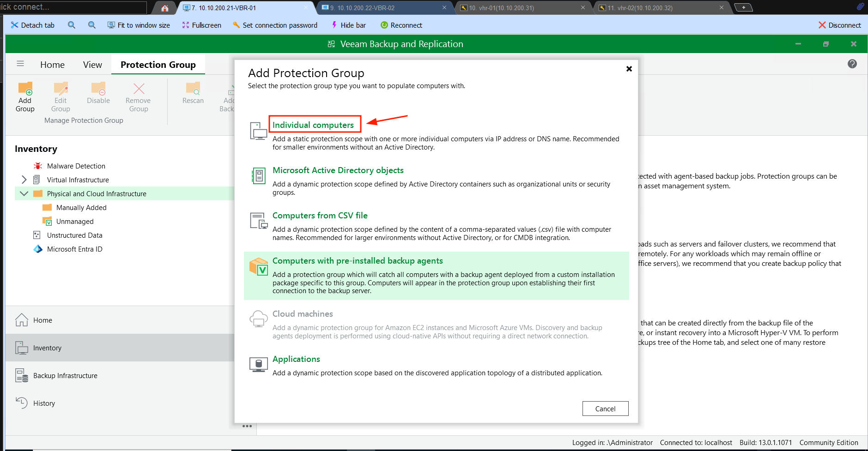Click the Individual computers option icon
Screen dimensions: 868x451
point(258,131)
